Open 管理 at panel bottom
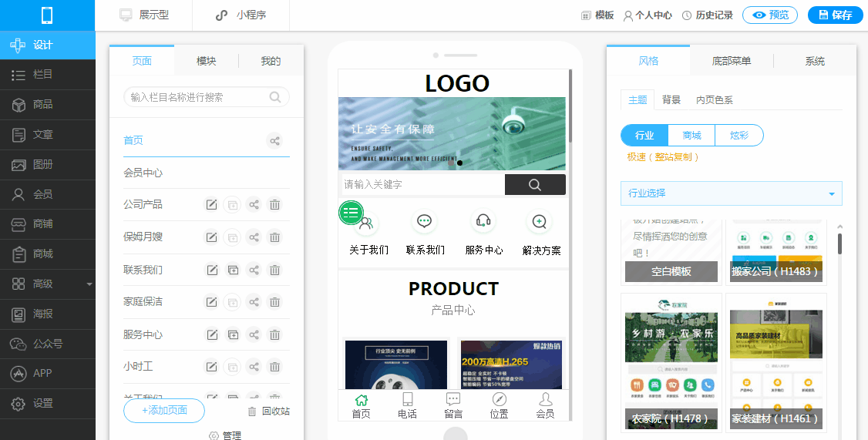Viewport: 868px width, 440px height. point(225,435)
